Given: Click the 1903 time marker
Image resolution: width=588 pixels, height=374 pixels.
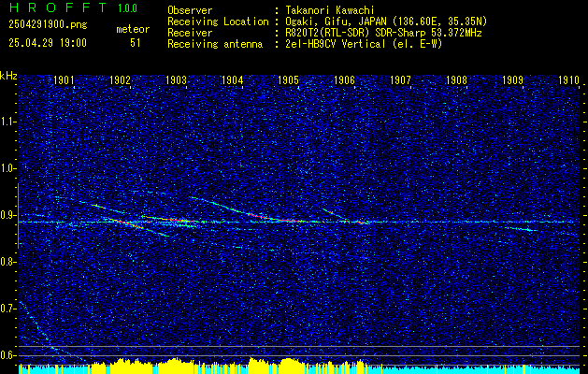Looking at the screenshot, I should point(177,80).
